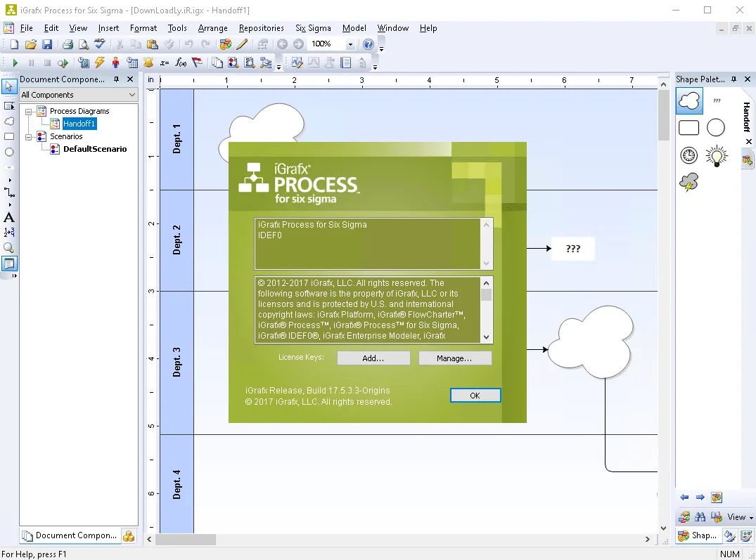Pin the Document Components panel
This screenshot has height=560, width=756.
coord(116,79)
